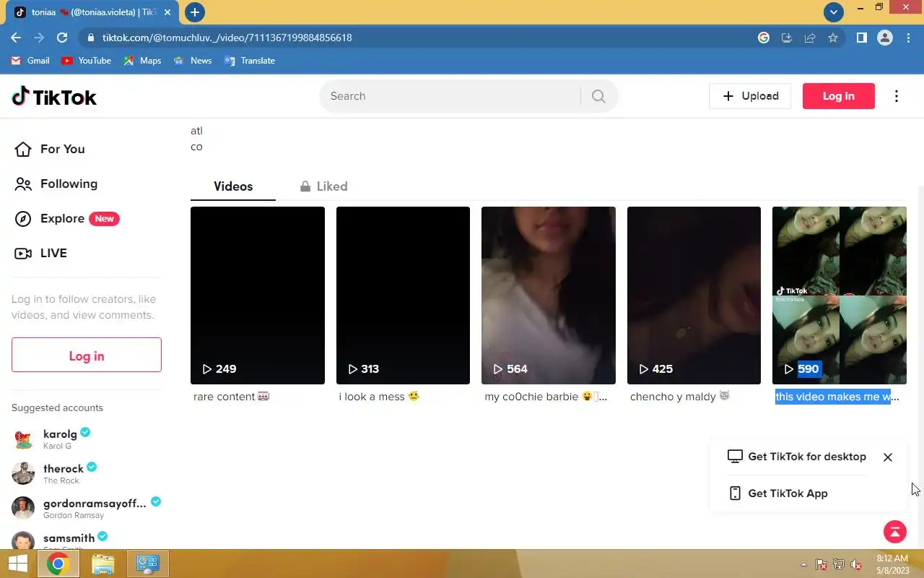Image resolution: width=924 pixels, height=578 pixels.
Task: Switch to the Liked tab
Action: [x=324, y=186]
